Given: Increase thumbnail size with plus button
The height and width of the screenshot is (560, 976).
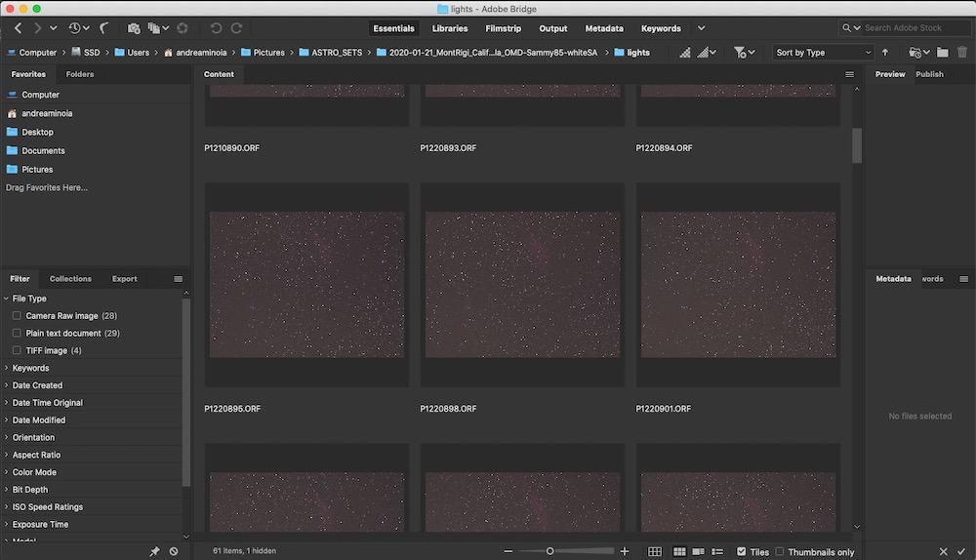Looking at the screenshot, I should [x=625, y=551].
